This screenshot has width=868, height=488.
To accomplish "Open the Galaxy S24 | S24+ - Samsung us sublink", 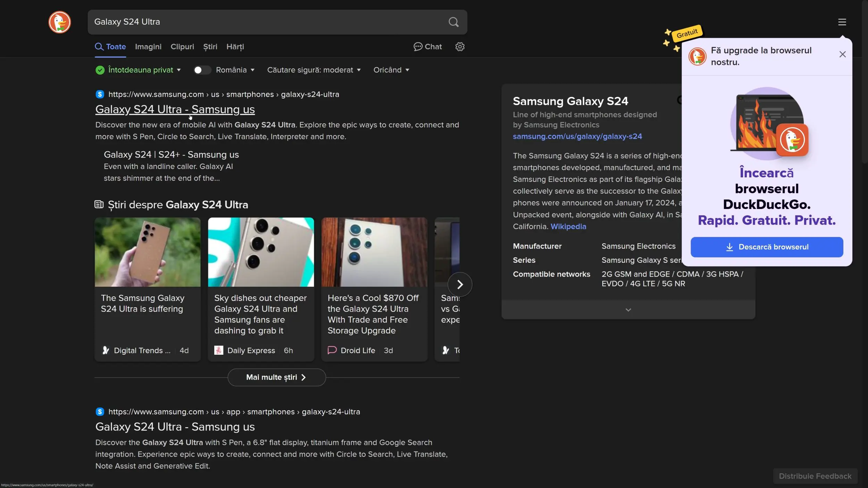I will 171,155.
